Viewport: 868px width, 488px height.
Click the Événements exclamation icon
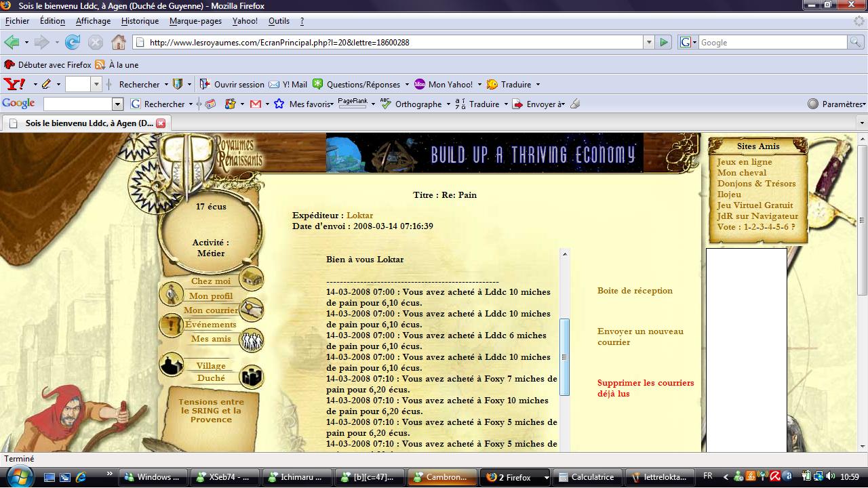pyautogui.click(x=171, y=326)
